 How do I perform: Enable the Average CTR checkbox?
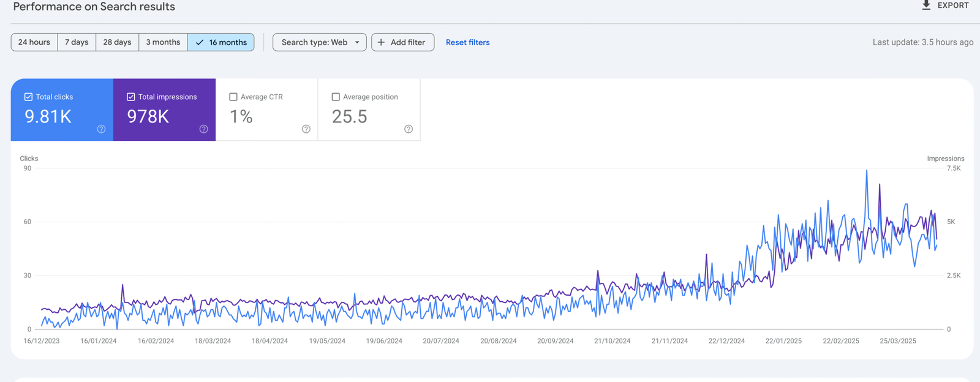(233, 97)
